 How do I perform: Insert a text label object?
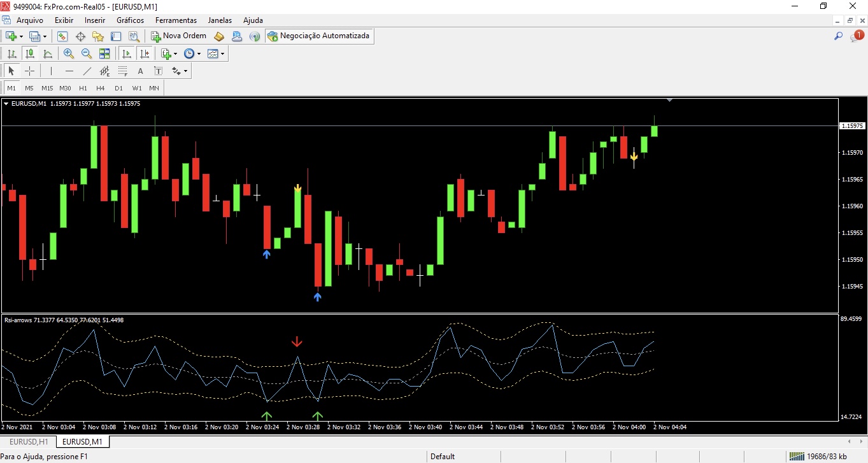coord(159,71)
